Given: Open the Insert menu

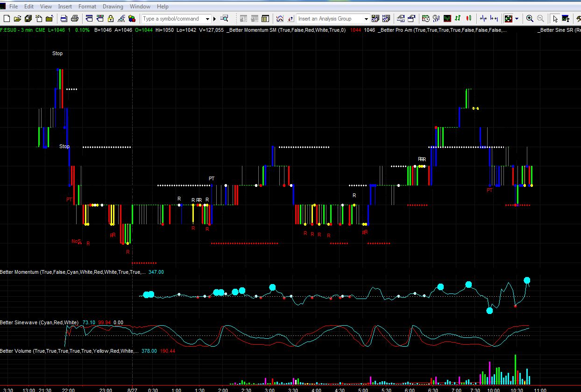Looking at the screenshot, I should 65,7.
